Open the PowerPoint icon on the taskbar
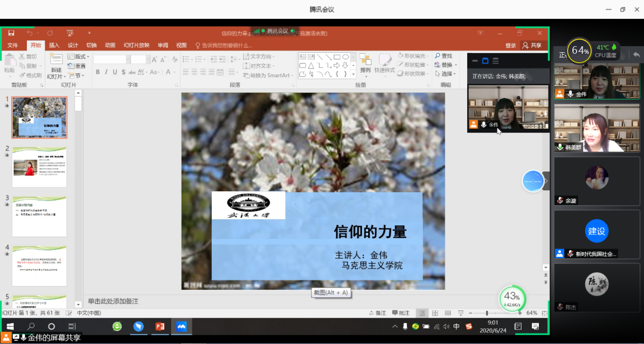This screenshot has height=344, width=644. click(160, 326)
